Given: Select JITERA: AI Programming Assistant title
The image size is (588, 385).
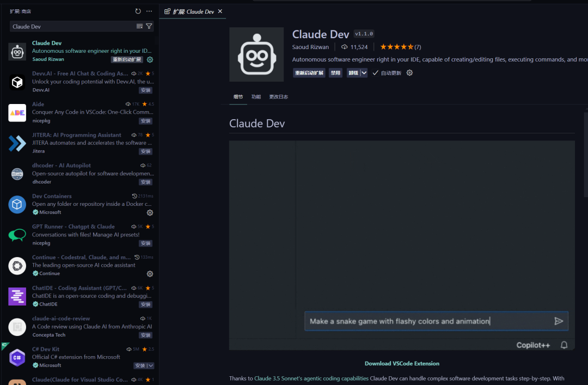Looking at the screenshot, I should (x=77, y=135).
